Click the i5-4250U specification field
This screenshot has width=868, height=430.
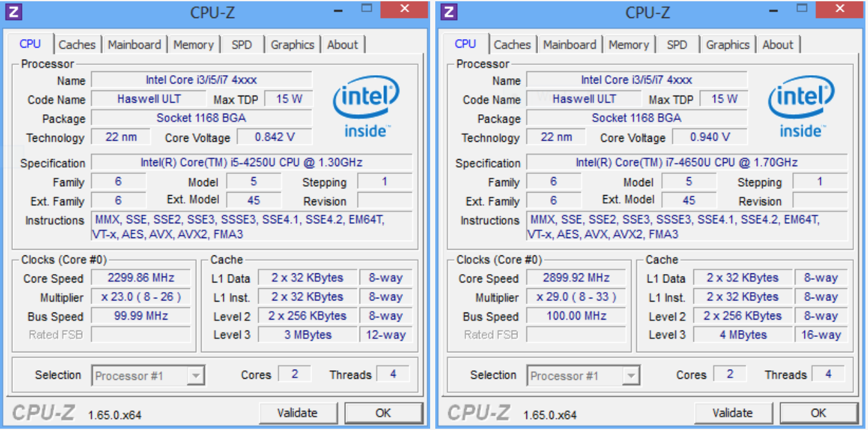252,162
